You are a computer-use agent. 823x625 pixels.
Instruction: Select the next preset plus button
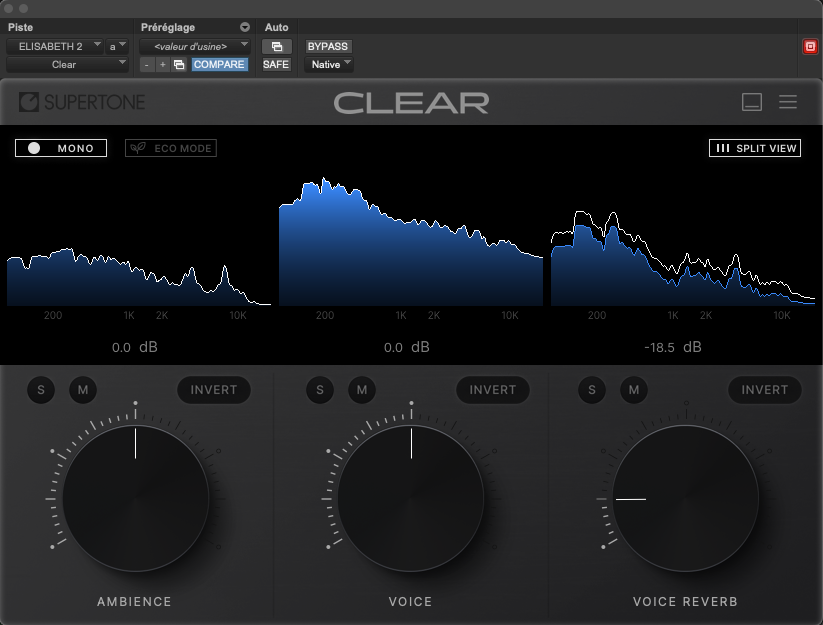click(x=163, y=65)
